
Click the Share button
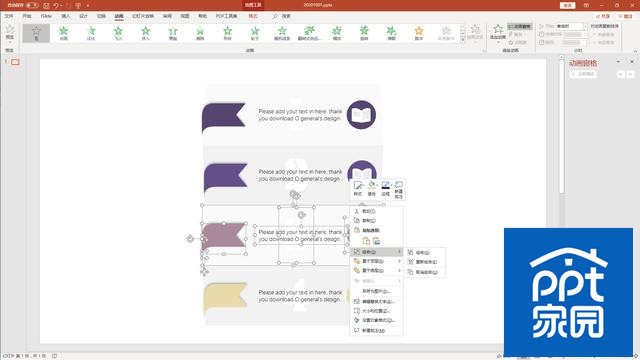[x=603, y=16]
